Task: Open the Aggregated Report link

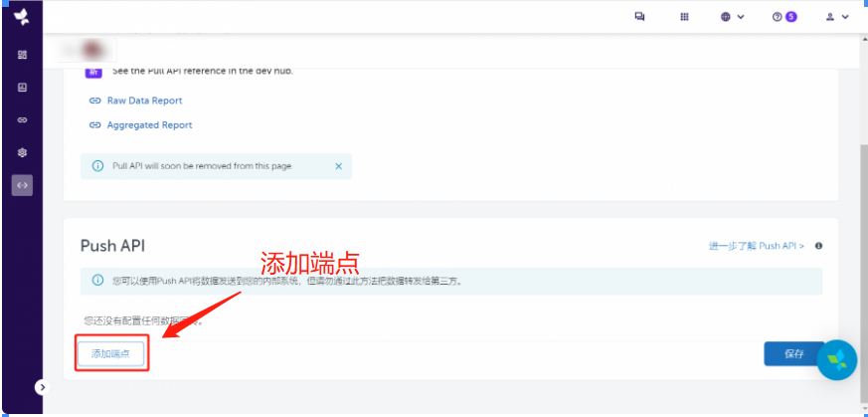Action: (x=149, y=125)
